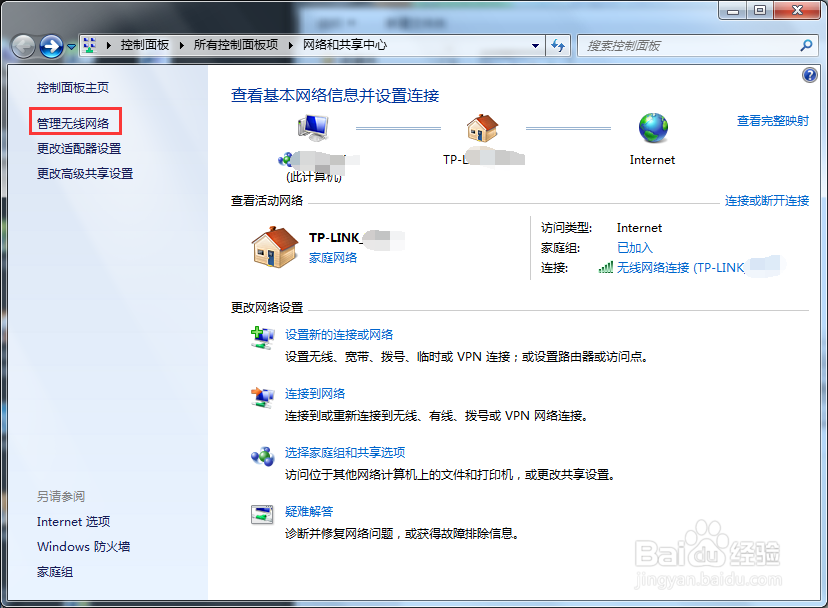Open 选择家庭组和共享选项 link
This screenshot has height=608, width=828.
(345, 453)
